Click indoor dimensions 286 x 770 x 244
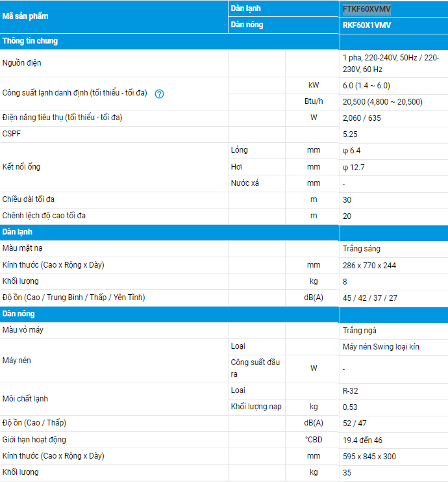 click(369, 266)
